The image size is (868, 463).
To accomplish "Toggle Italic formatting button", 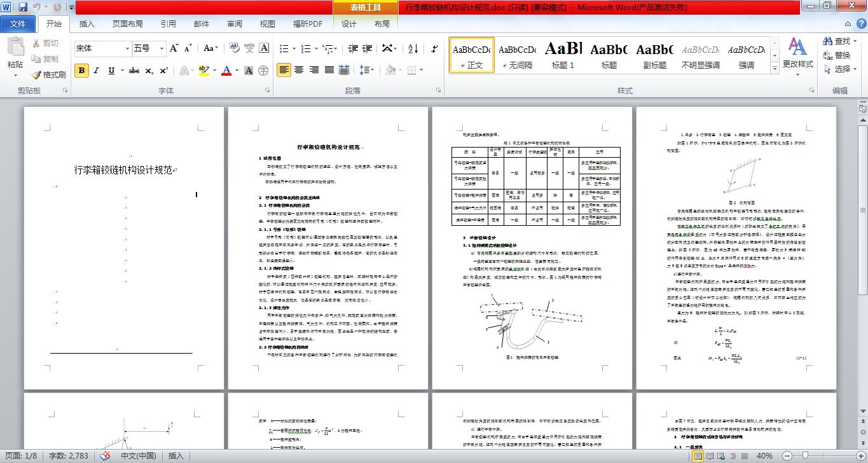I will click(x=97, y=71).
